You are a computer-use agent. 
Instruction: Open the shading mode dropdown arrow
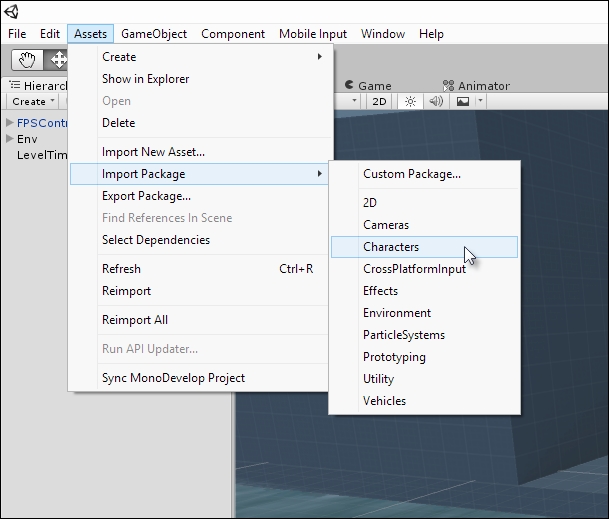tap(354, 101)
